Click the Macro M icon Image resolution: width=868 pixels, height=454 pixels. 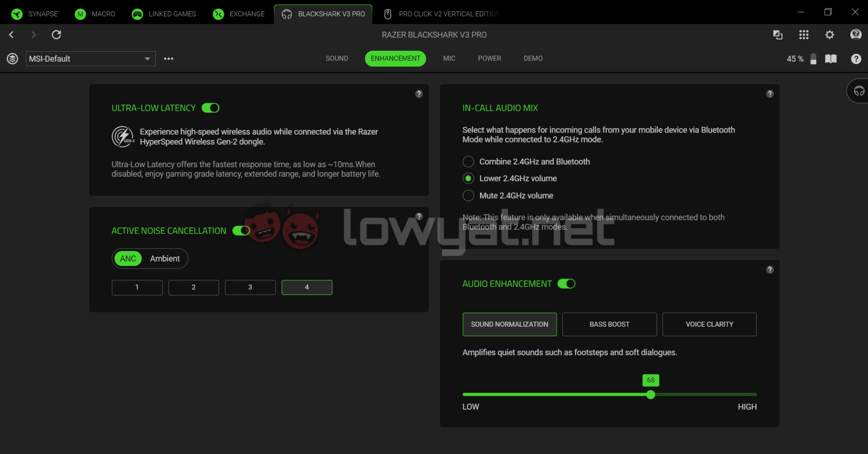(x=80, y=14)
